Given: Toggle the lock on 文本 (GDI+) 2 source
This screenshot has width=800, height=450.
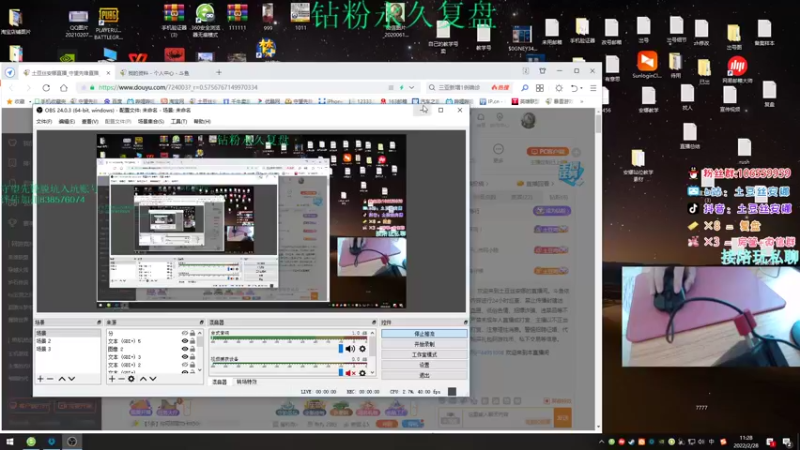Looking at the screenshot, I should click(x=192, y=365).
